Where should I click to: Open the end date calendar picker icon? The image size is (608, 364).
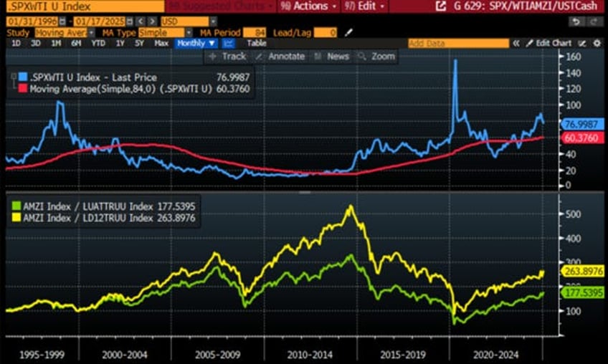[130, 21]
